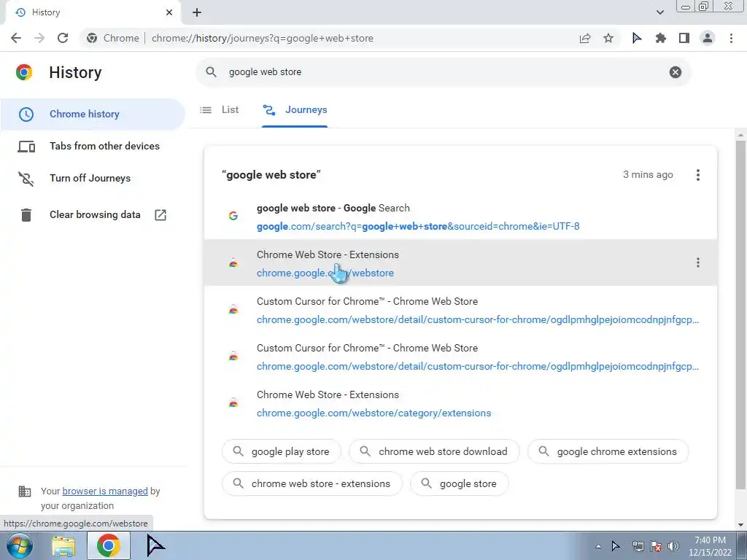This screenshot has height=560, width=747.
Task: Close the History tab
Action: coord(169,12)
